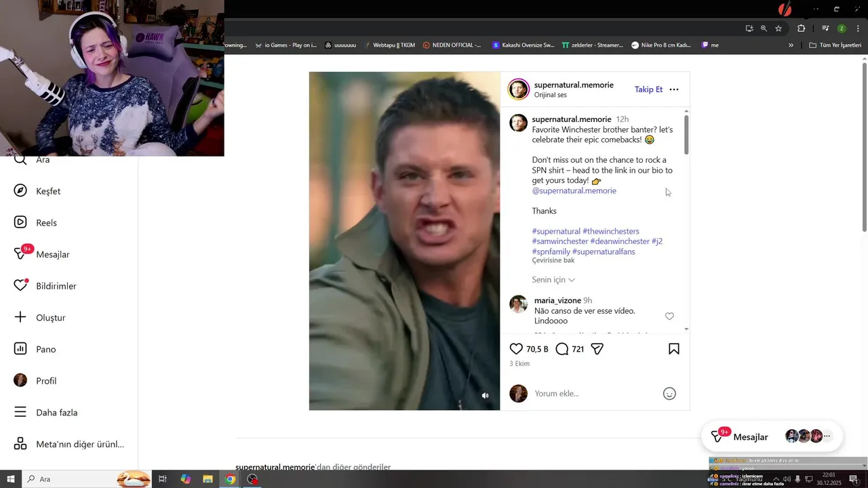Open the #spnfamily hashtag
868x488 pixels.
[x=551, y=251]
